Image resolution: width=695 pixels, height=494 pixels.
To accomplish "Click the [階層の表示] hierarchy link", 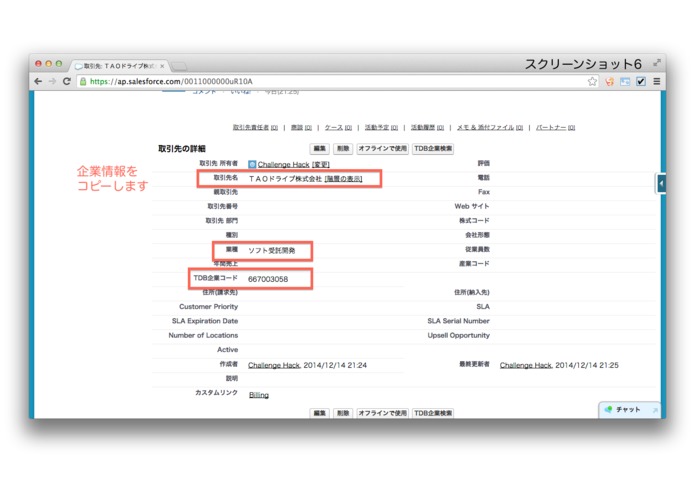I will coord(344,179).
